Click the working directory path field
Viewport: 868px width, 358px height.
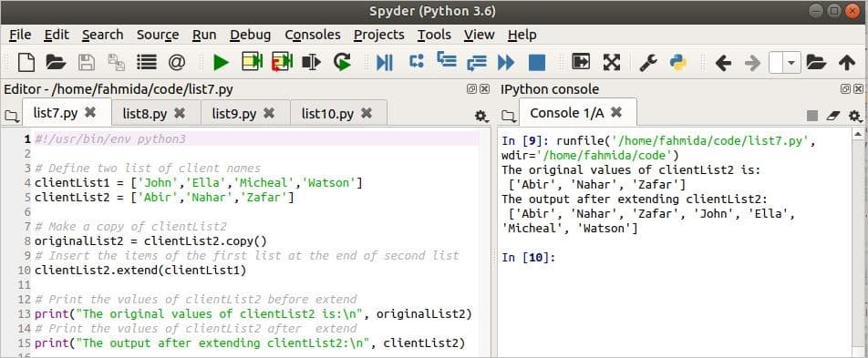[776, 63]
